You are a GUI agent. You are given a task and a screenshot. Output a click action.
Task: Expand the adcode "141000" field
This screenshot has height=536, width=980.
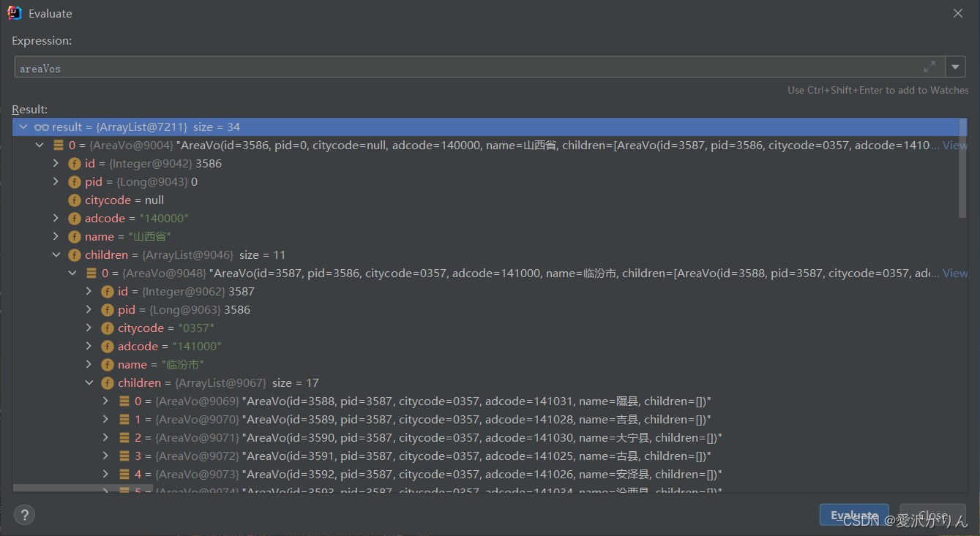click(89, 347)
